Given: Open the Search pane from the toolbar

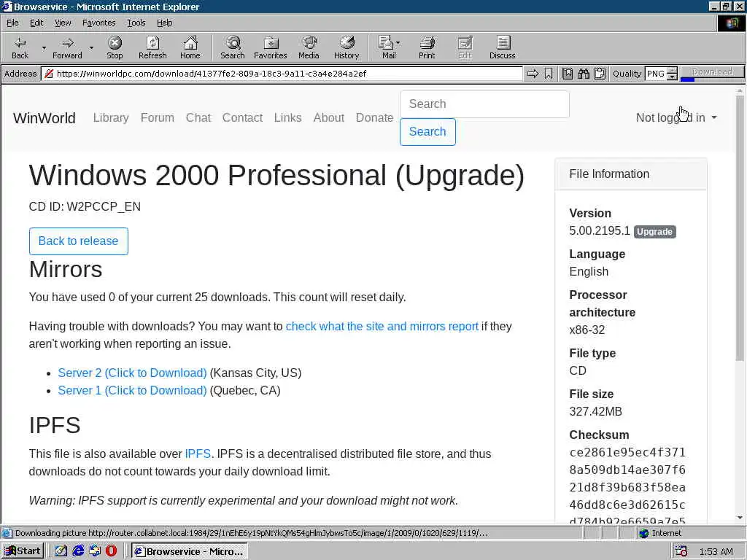Looking at the screenshot, I should pyautogui.click(x=233, y=47).
